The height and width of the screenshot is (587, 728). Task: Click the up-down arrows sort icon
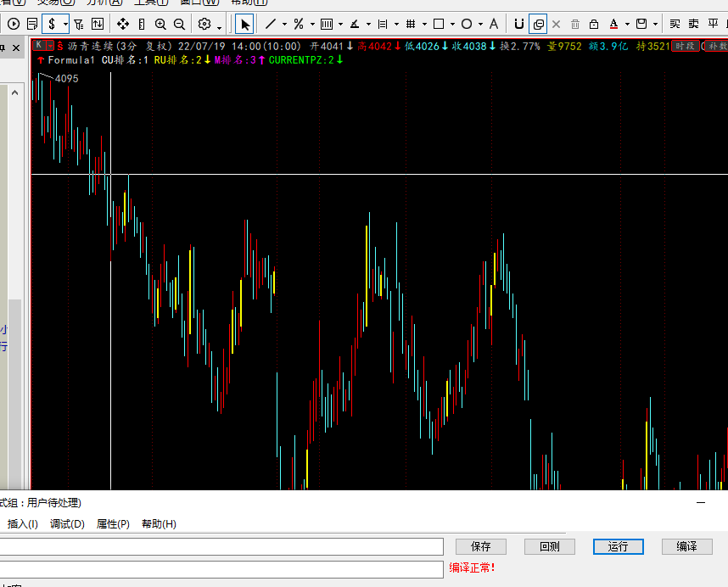(x=98, y=24)
